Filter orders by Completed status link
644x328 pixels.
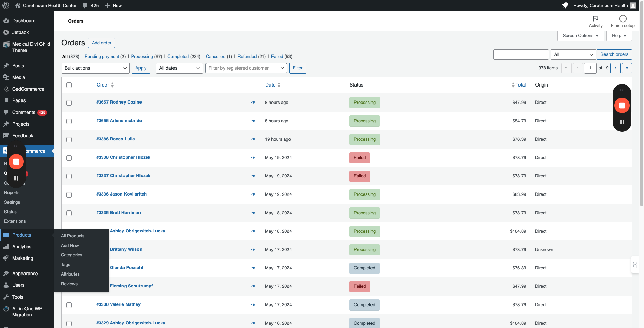click(x=178, y=57)
